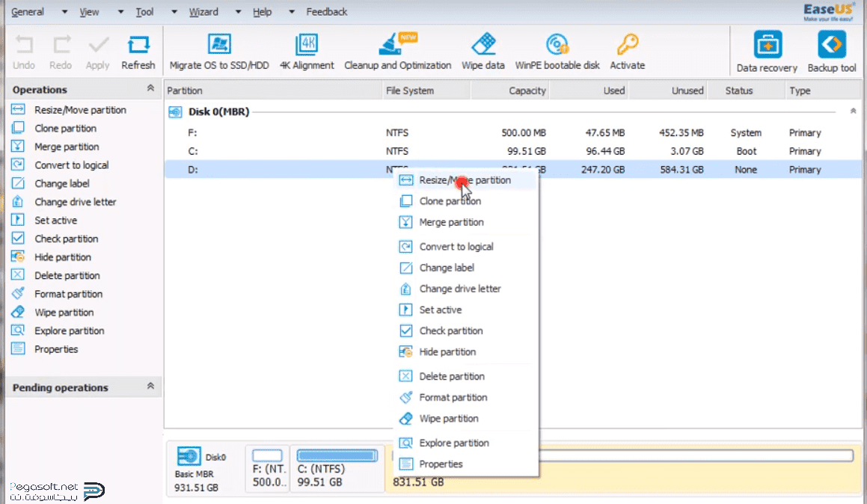Choose Resize/Move partition in sidebar Operations
Screen dimensions: 867x504
tap(69, 110)
